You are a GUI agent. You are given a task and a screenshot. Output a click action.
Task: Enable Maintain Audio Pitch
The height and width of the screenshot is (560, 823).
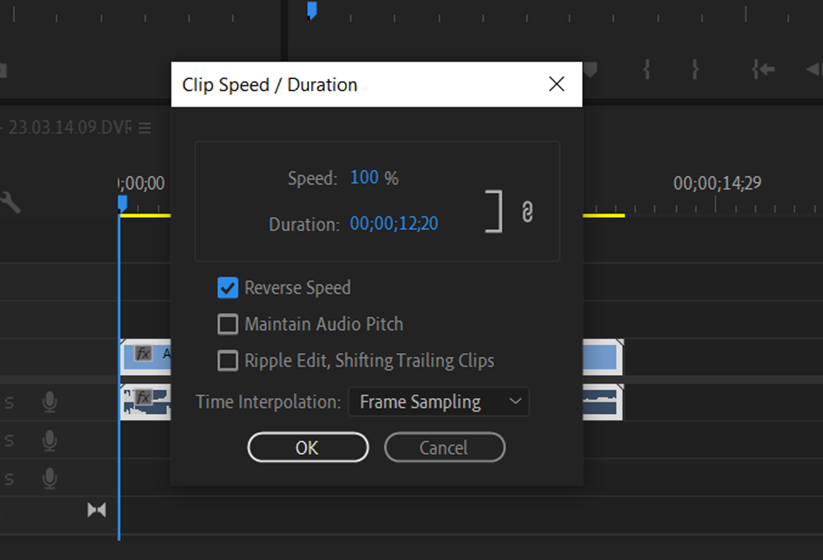[x=228, y=324]
